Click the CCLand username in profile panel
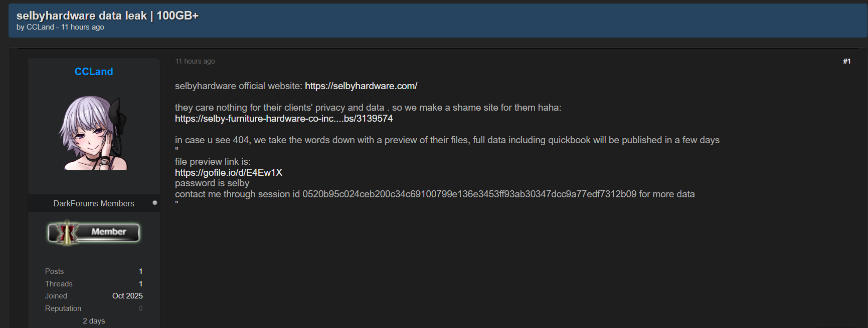 94,72
